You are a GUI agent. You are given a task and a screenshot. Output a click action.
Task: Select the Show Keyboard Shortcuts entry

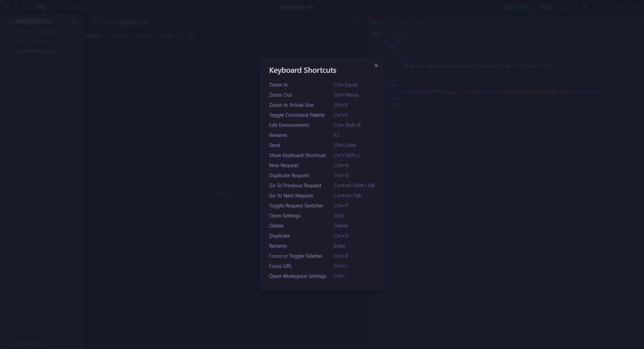pyautogui.click(x=297, y=155)
